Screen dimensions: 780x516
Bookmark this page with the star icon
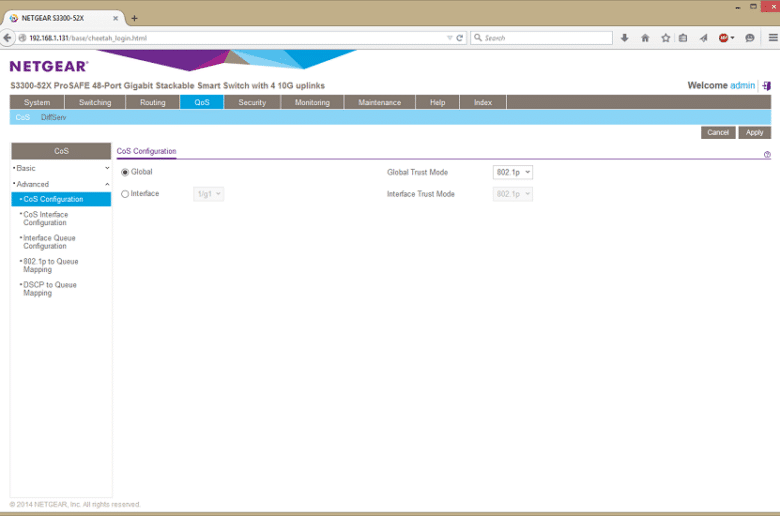[x=666, y=38]
